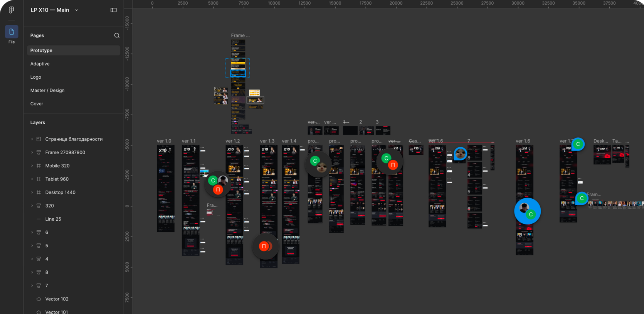The width and height of the screenshot is (644, 314).
Task: Click the Layers panel heading
Action: click(38, 123)
